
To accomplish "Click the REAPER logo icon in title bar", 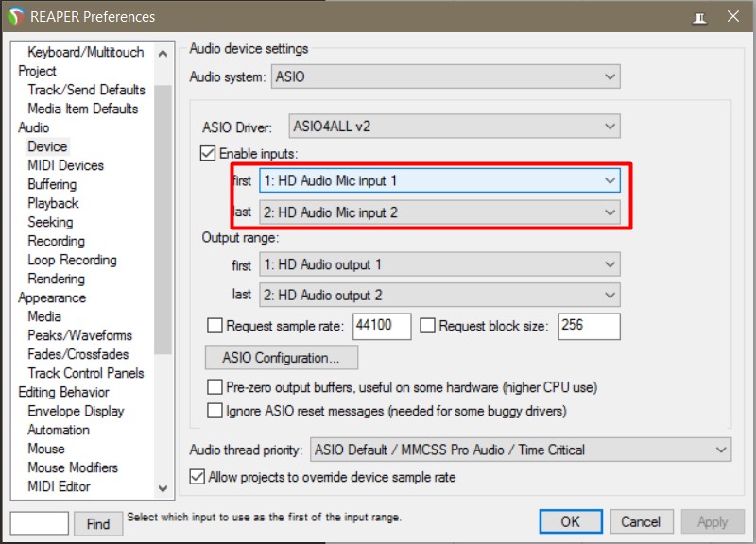I will (x=15, y=16).
